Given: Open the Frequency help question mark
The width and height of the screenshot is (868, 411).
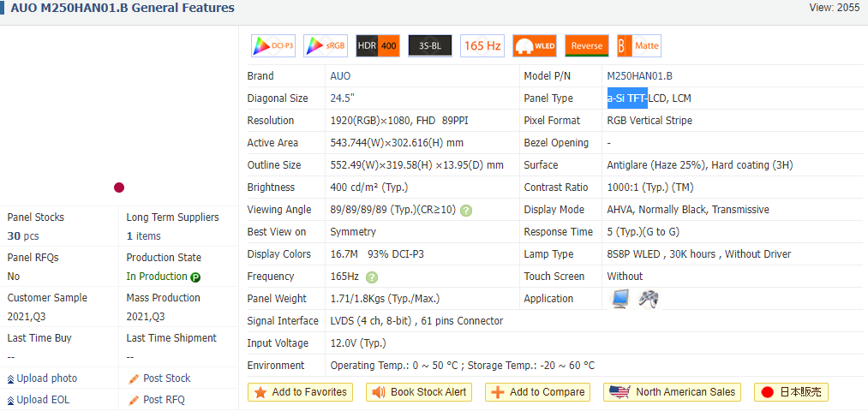Looking at the screenshot, I should tap(373, 277).
